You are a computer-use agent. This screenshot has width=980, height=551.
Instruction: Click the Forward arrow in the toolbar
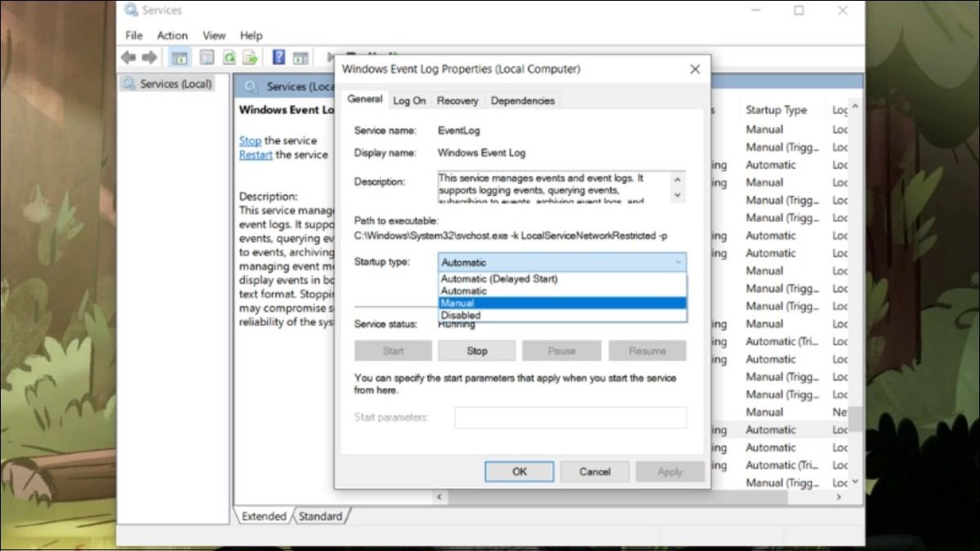click(x=149, y=57)
